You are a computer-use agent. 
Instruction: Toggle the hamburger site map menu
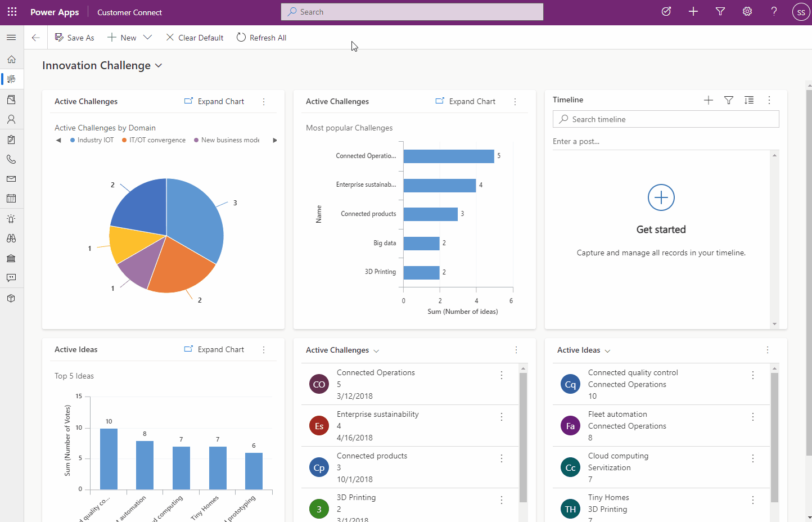click(x=11, y=38)
